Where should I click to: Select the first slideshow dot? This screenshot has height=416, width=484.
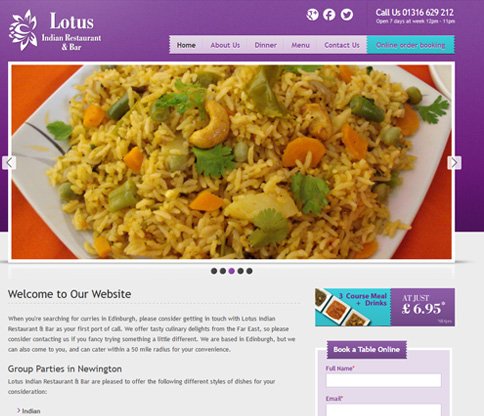pos(214,271)
